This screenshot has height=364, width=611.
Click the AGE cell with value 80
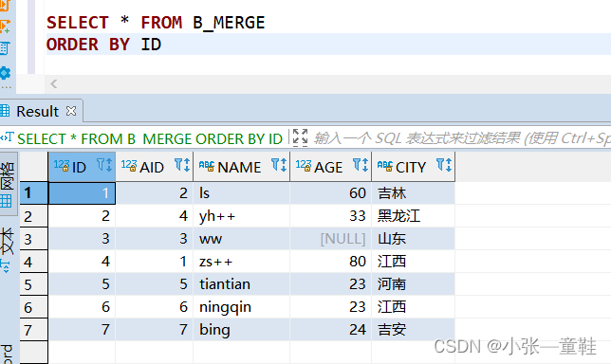click(x=331, y=262)
